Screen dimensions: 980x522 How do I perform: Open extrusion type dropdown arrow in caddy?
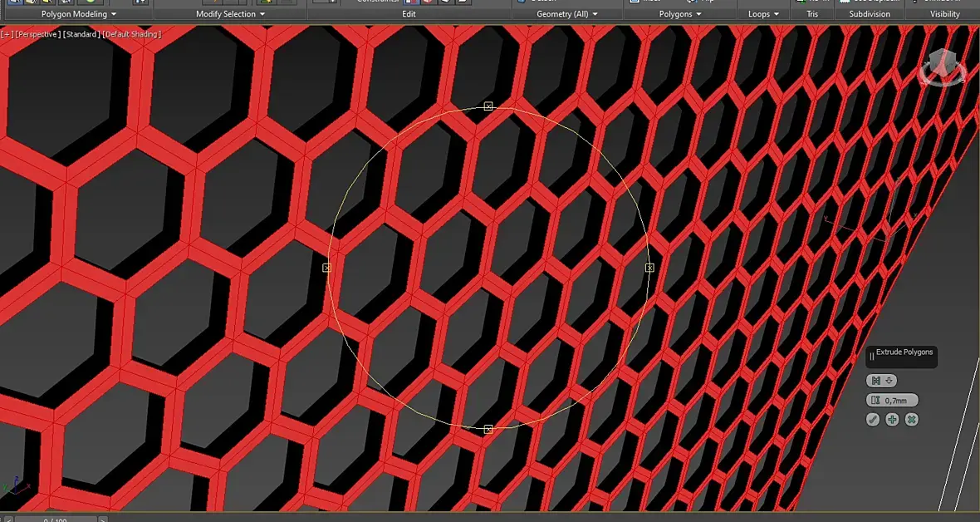889,381
